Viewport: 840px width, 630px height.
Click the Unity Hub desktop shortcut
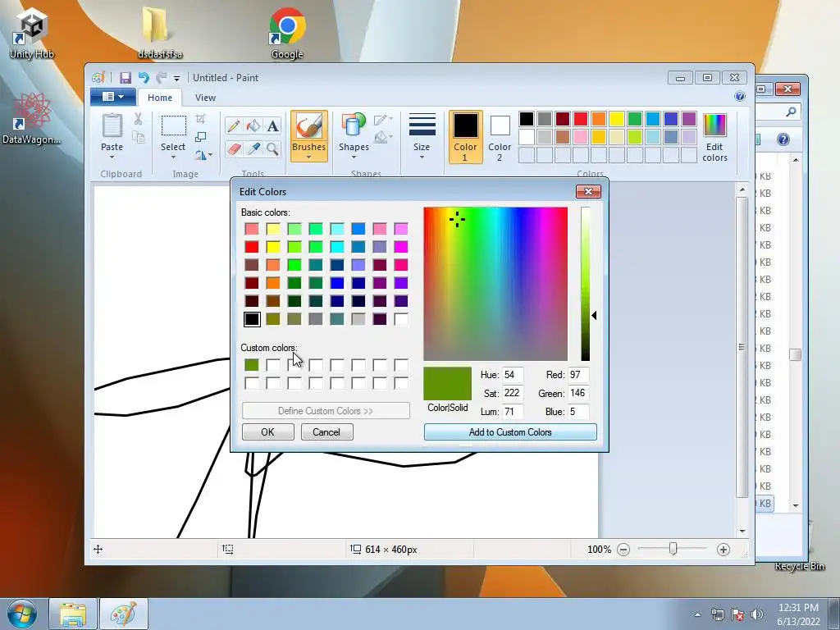point(32,33)
